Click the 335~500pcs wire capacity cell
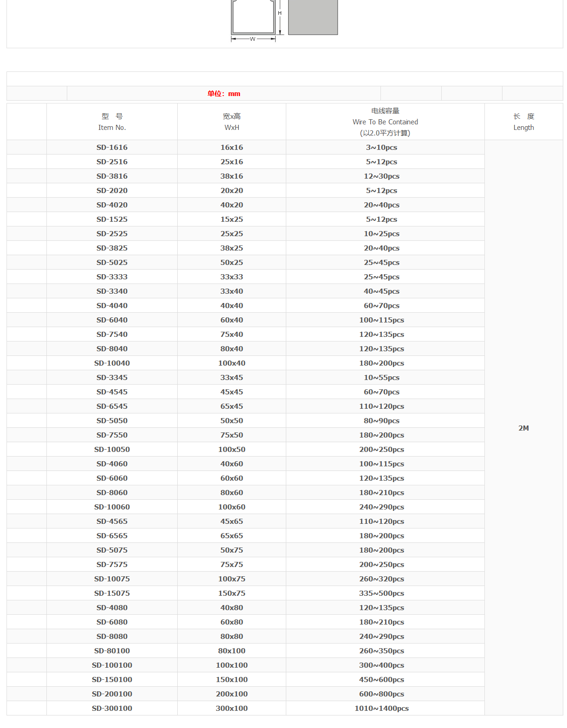Screen dimensions: 567x728 [381, 593]
